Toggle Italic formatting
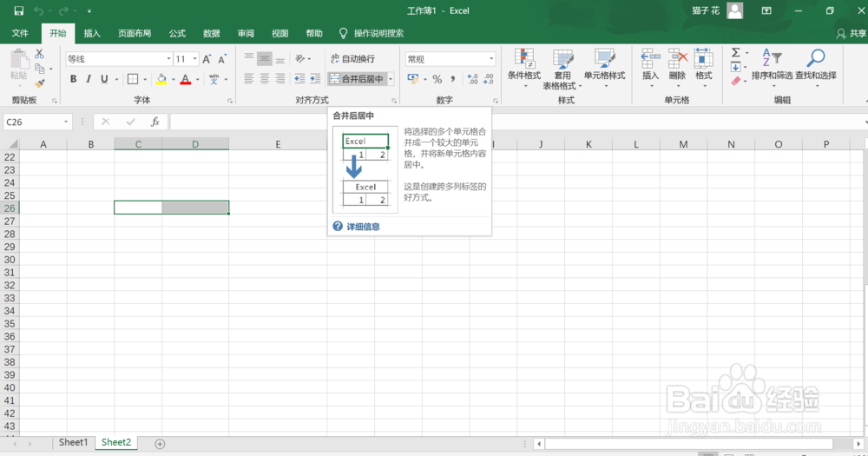The width and height of the screenshot is (868, 456). [x=89, y=79]
